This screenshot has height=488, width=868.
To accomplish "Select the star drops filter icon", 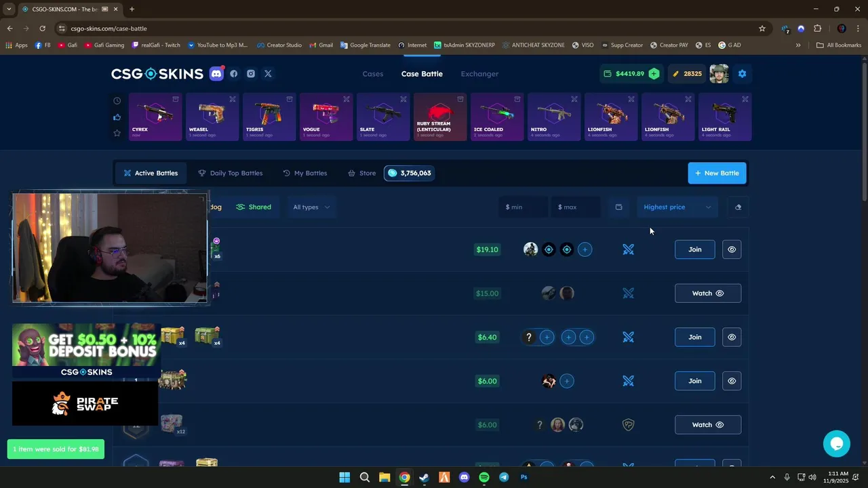I will click(117, 133).
